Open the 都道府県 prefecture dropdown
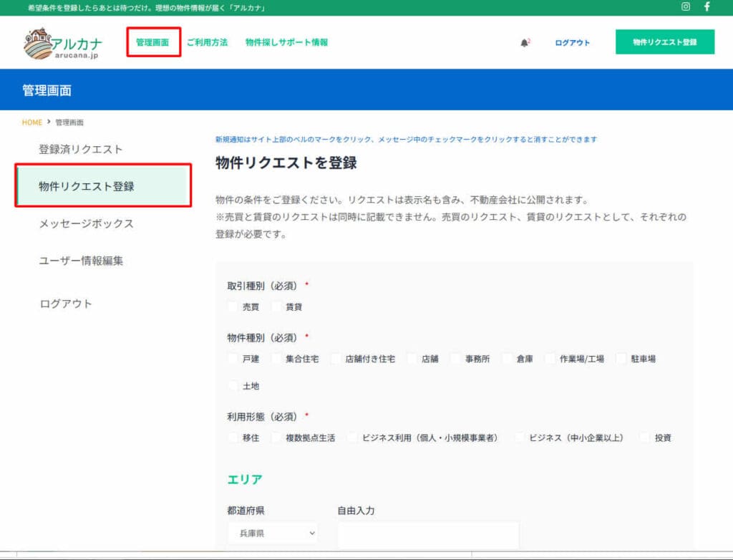The image size is (733, 560). pyautogui.click(x=273, y=533)
